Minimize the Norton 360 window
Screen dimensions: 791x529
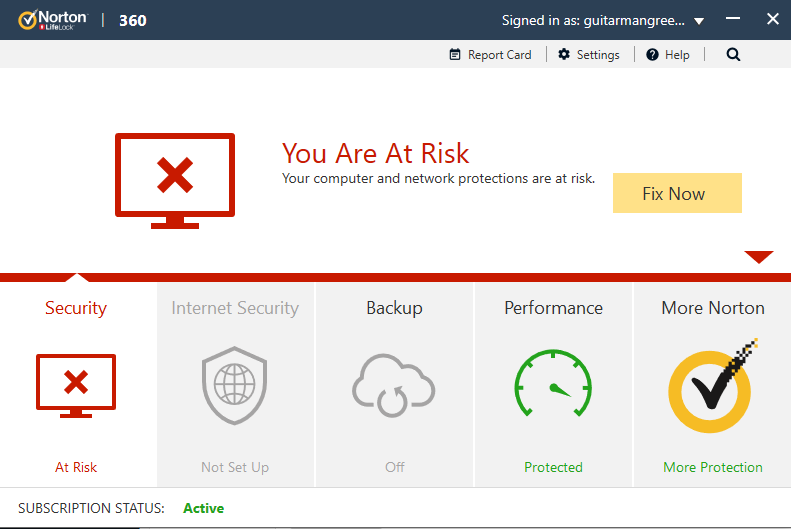[732, 19]
